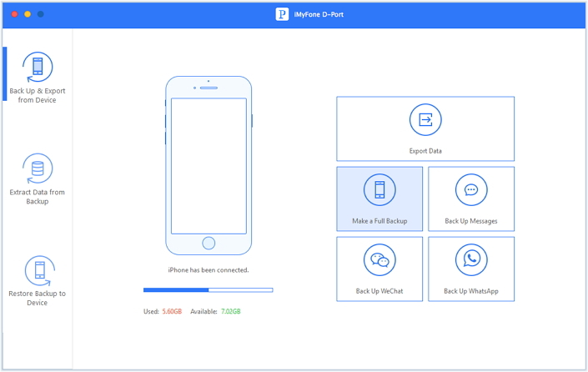Open Back Up & Export from Device section
Image resolution: width=588 pixels, height=372 pixels.
click(38, 78)
